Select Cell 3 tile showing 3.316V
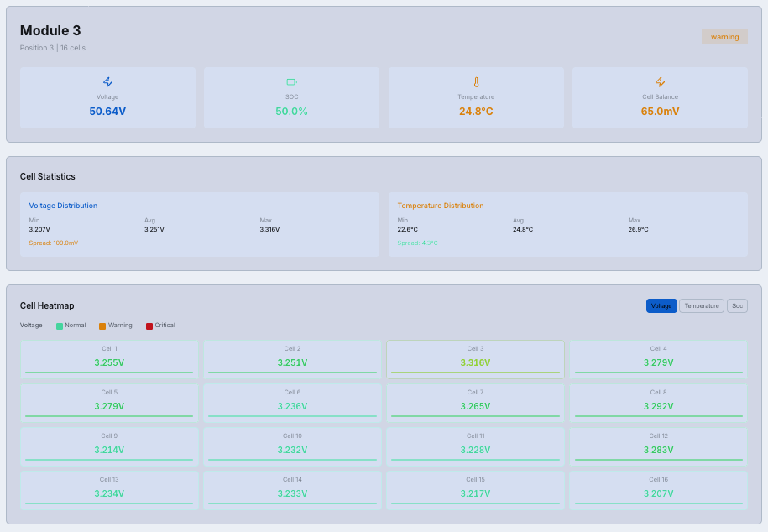The image size is (768, 532). coord(475,359)
